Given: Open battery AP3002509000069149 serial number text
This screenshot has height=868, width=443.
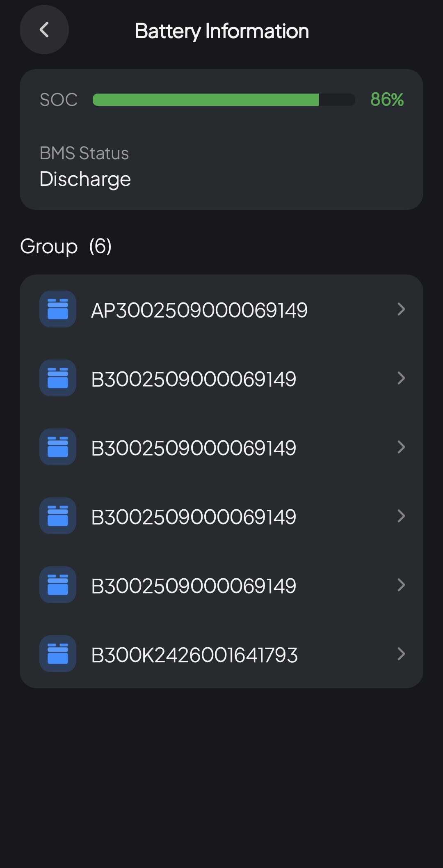Looking at the screenshot, I should pos(199,310).
